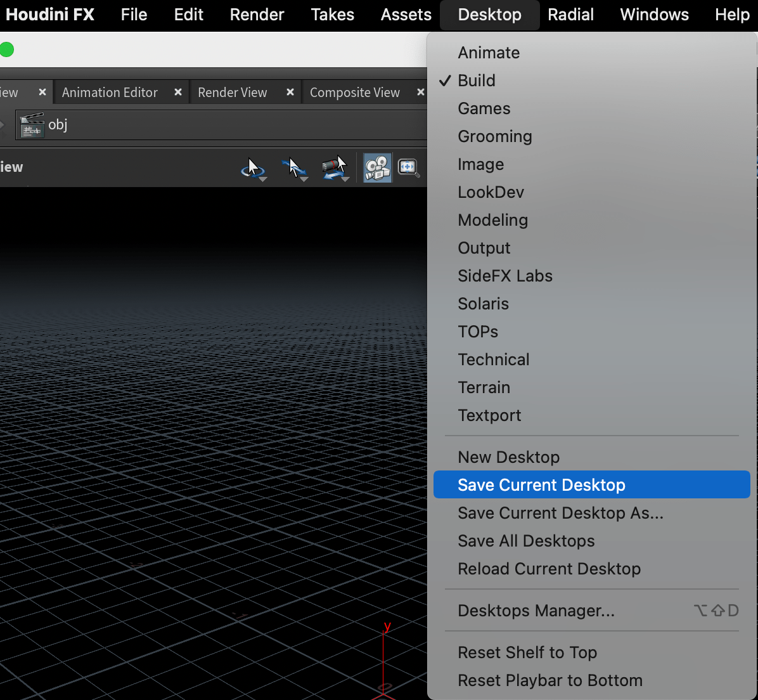The width and height of the screenshot is (758, 700).
Task: Switch to the Solaris desktop
Action: pos(592,304)
